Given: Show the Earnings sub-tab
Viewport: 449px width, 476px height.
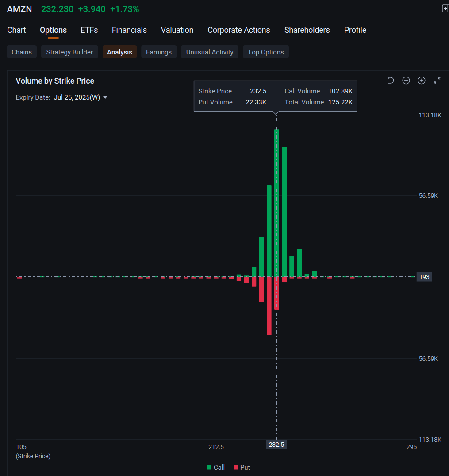Looking at the screenshot, I should pyautogui.click(x=159, y=52).
